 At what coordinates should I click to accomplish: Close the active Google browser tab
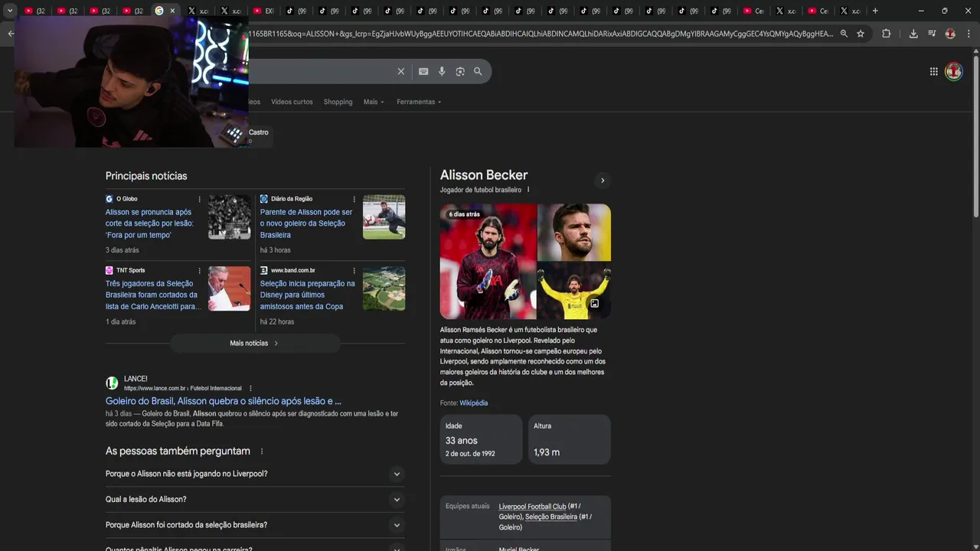(172, 11)
